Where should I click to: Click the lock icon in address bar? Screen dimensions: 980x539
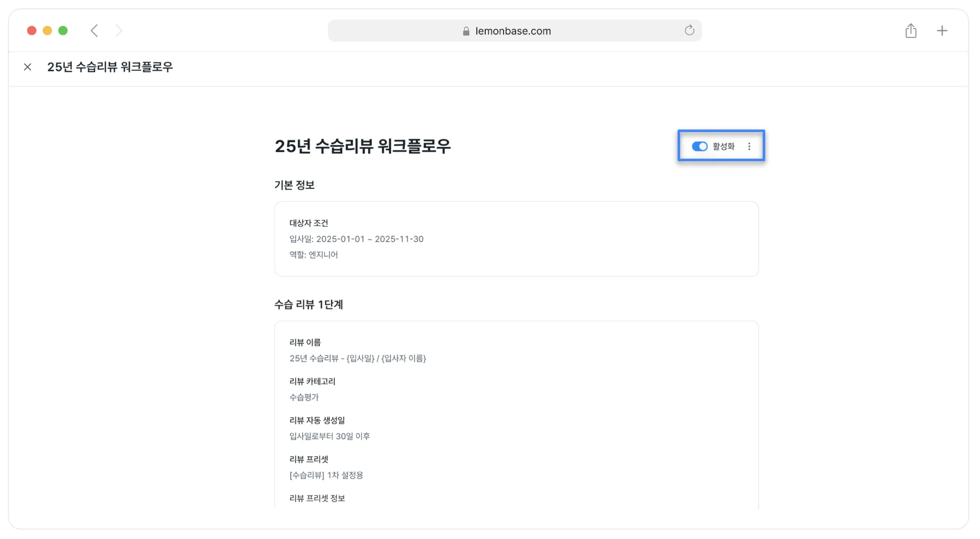click(466, 31)
